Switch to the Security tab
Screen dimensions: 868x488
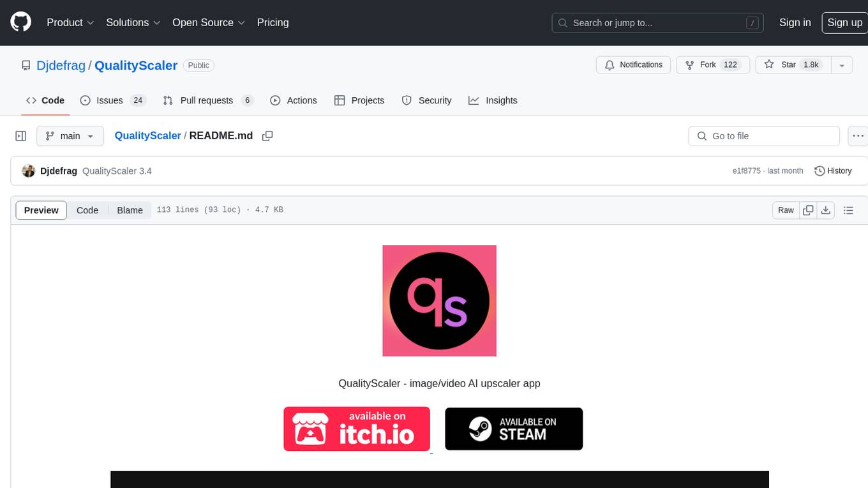(426, 100)
